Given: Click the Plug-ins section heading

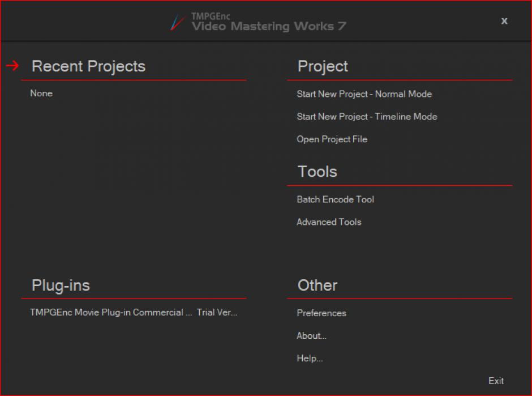Looking at the screenshot, I should coord(61,286).
